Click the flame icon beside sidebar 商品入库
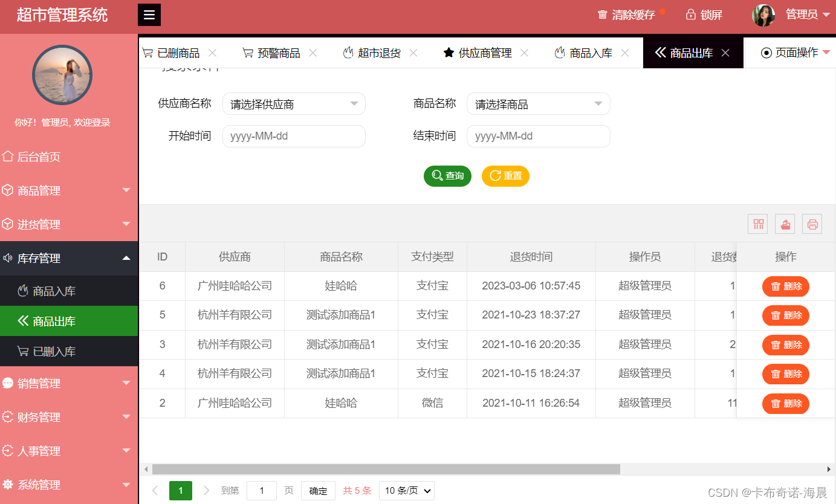The height and width of the screenshot is (504, 836). (23, 291)
